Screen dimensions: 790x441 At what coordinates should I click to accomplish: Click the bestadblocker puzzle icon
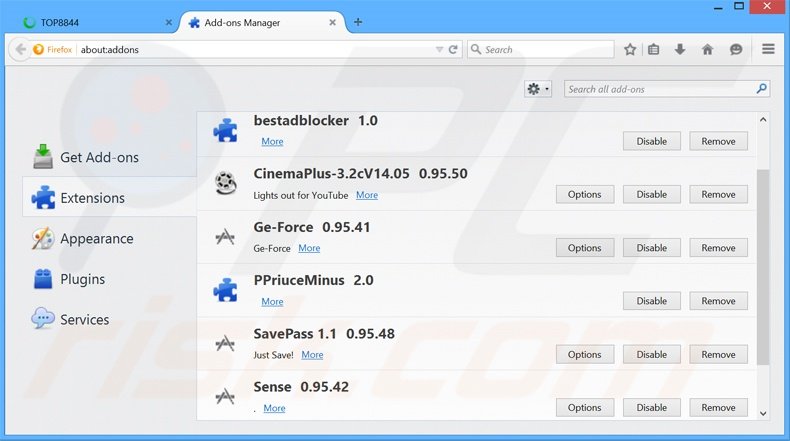pos(225,131)
